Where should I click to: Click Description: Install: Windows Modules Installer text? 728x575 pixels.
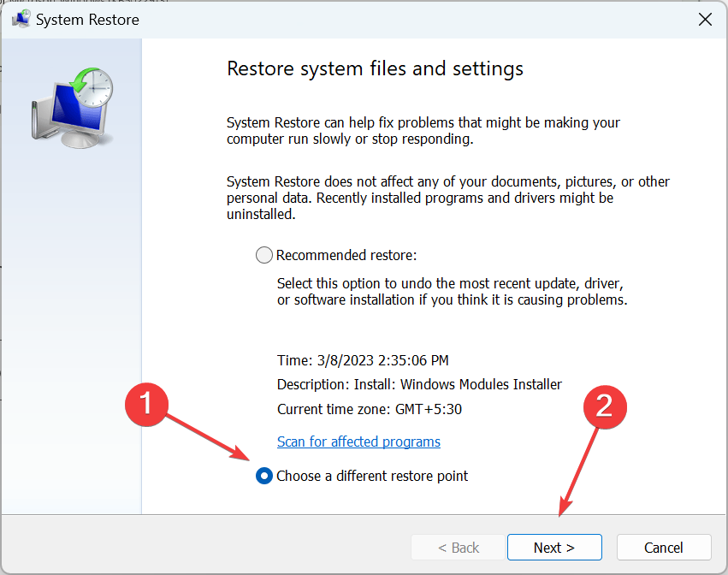click(419, 384)
